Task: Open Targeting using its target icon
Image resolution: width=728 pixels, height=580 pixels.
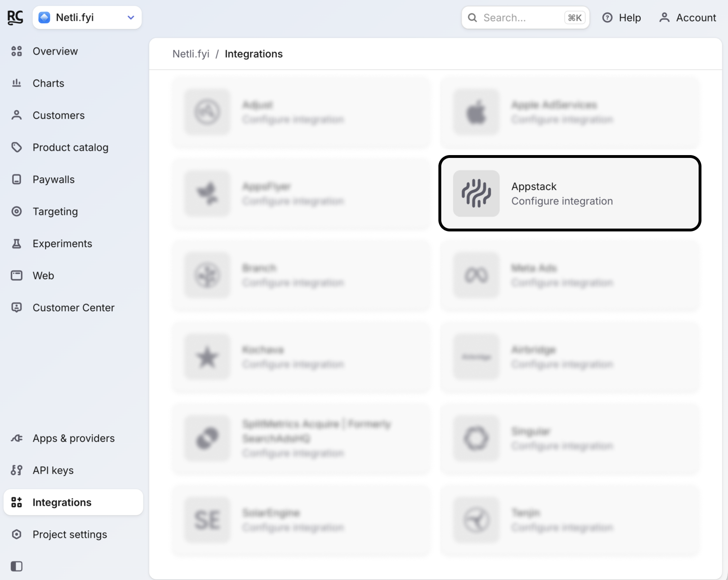Action: [x=17, y=212]
